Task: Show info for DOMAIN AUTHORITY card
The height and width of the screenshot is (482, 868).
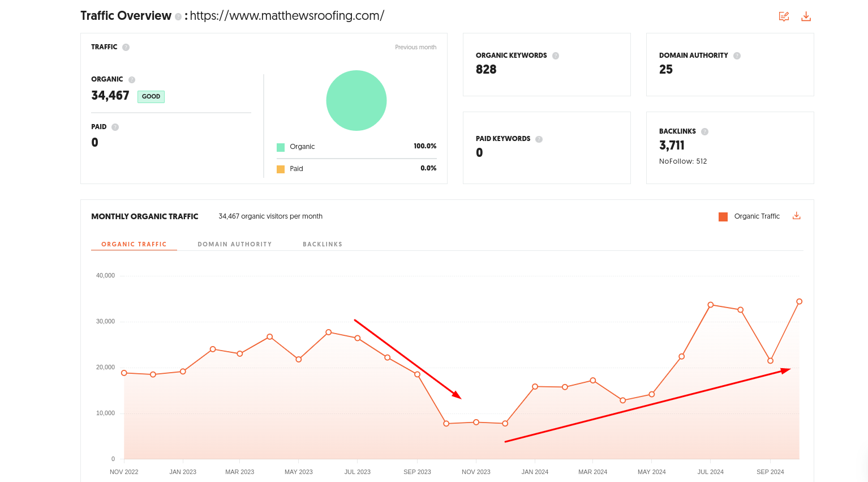Action: [x=737, y=56]
